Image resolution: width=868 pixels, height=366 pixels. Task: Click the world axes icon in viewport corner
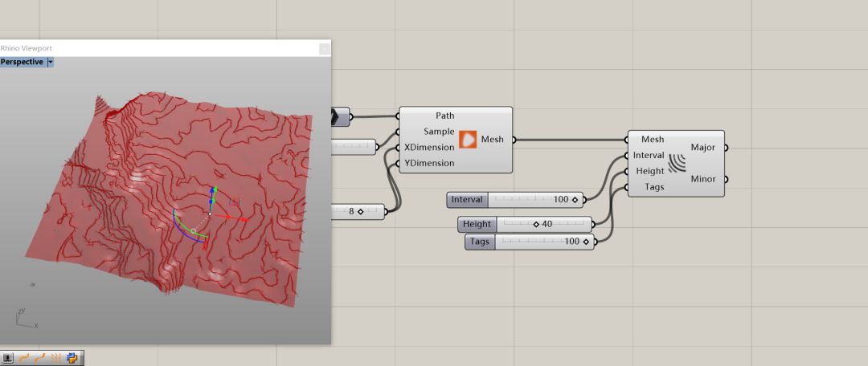[24, 319]
